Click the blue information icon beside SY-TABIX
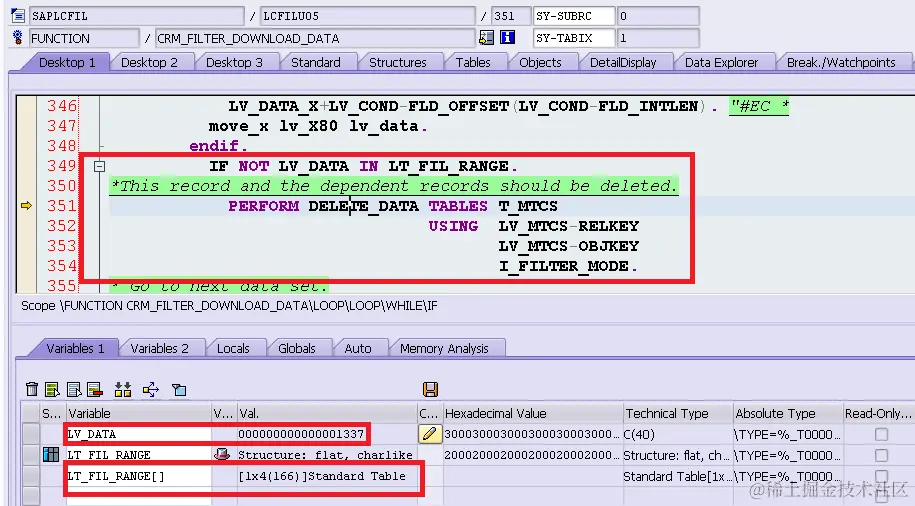Viewport: 915px width, 506px height. tap(508, 38)
